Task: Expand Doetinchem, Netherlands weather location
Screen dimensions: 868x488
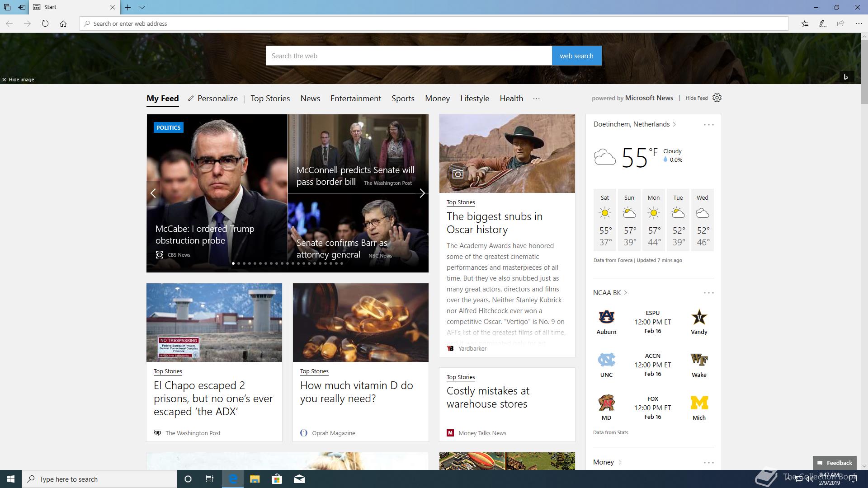Action: point(635,124)
